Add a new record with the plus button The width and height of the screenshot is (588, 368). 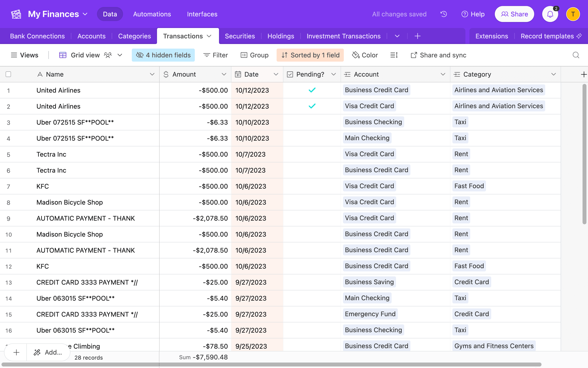(16, 352)
